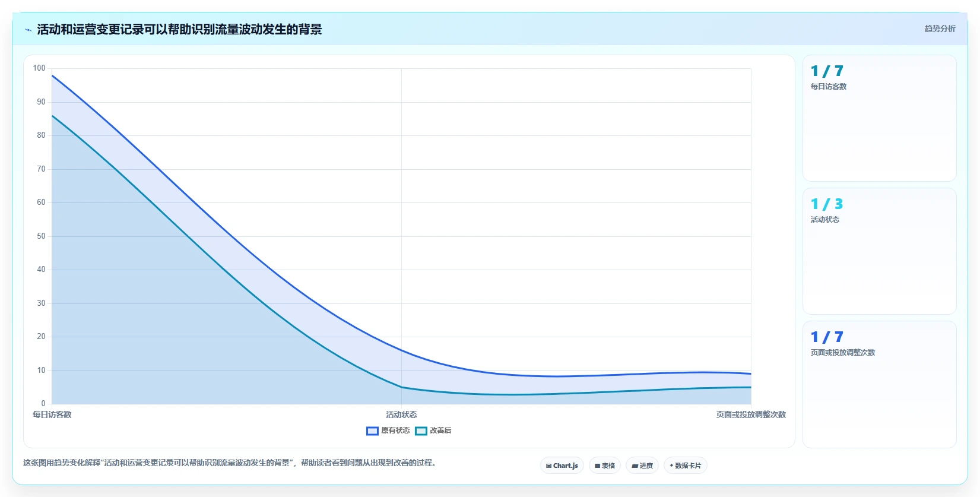Click the trend icon beside the title

pyautogui.click(x=28, y=30)
